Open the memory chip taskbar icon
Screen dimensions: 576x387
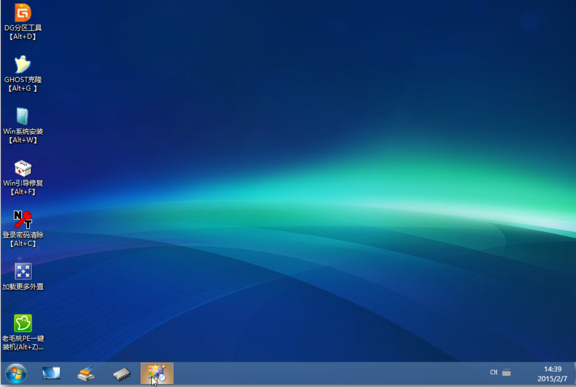point(122,374)
